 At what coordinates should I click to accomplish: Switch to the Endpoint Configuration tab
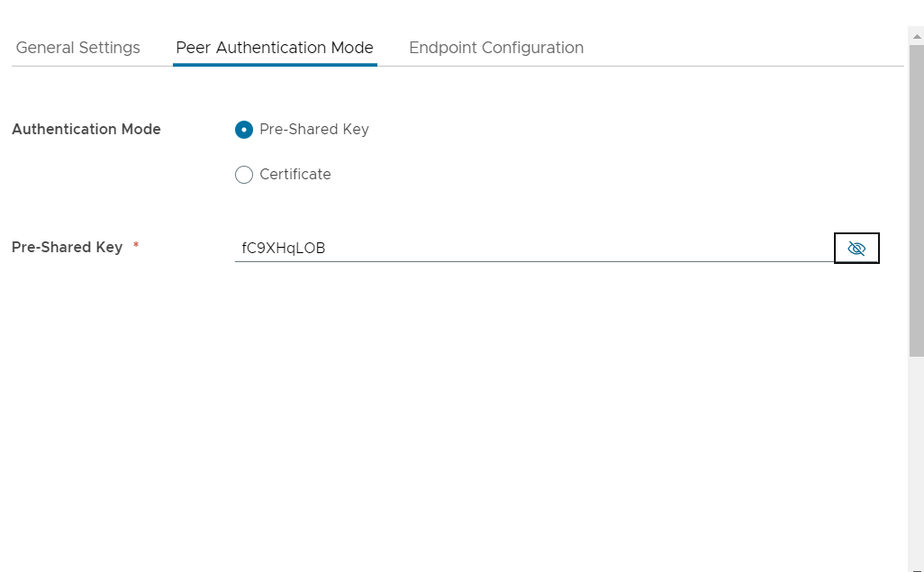pyautogui.click(x=496, y=48)
